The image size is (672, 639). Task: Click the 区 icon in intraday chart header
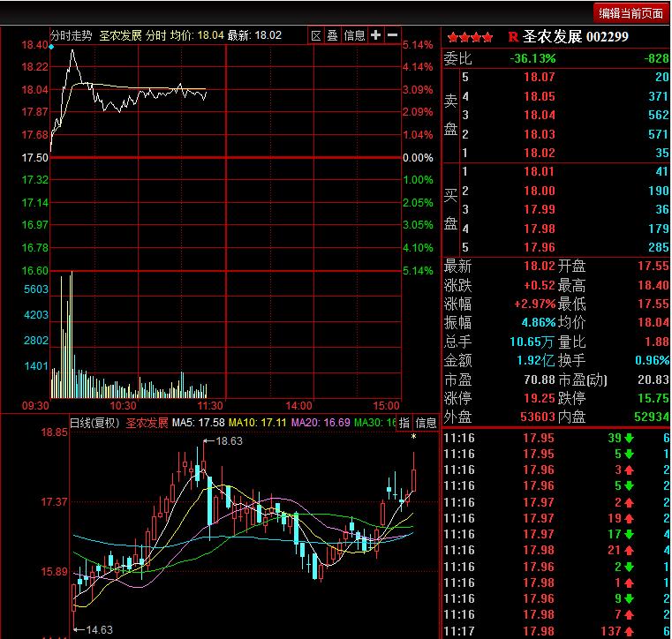[x=316, y=35]
